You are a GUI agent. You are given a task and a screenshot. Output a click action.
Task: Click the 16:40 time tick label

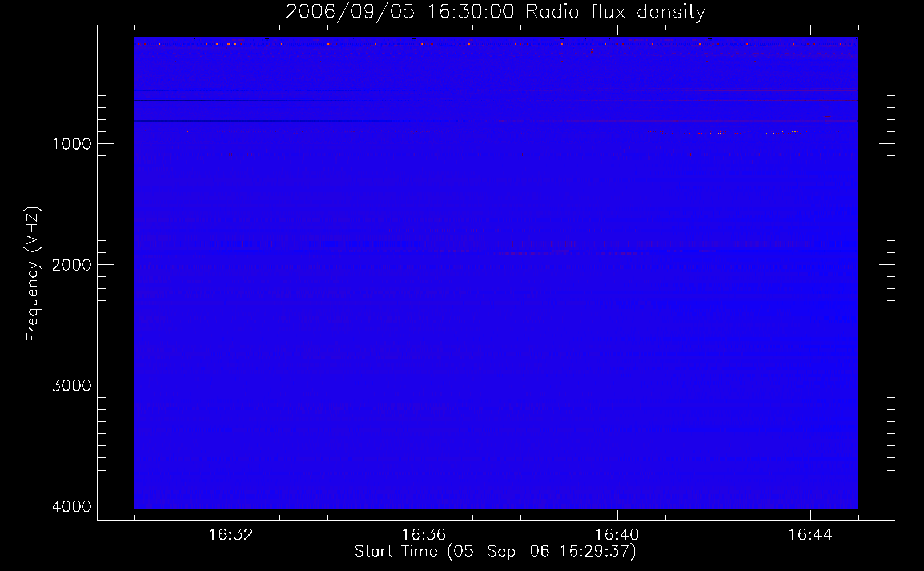pos(617,535)
